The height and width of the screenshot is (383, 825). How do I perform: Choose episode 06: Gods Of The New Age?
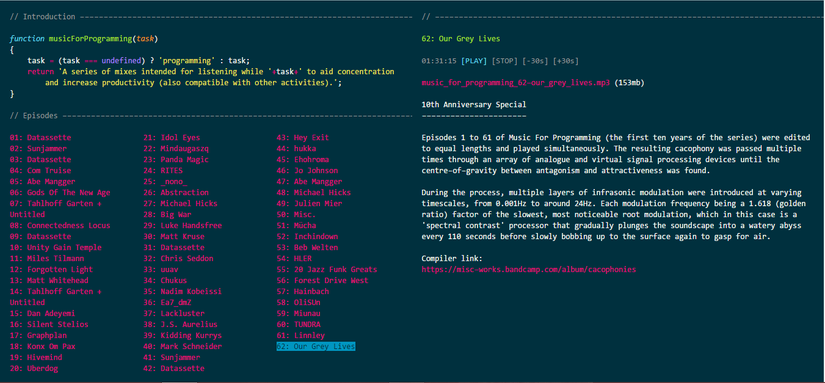click(60, 193)
